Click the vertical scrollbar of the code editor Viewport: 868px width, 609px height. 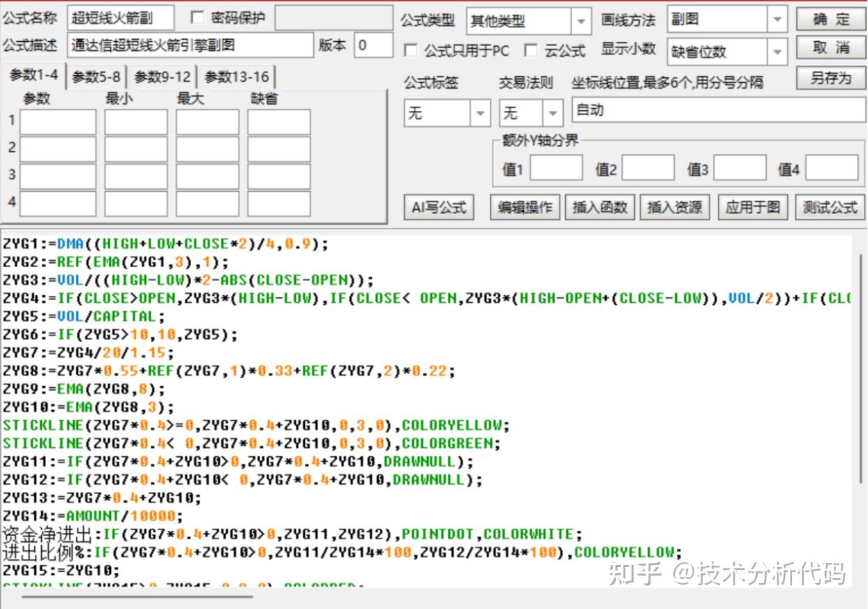pyautogui.click(x=862, y=367)
